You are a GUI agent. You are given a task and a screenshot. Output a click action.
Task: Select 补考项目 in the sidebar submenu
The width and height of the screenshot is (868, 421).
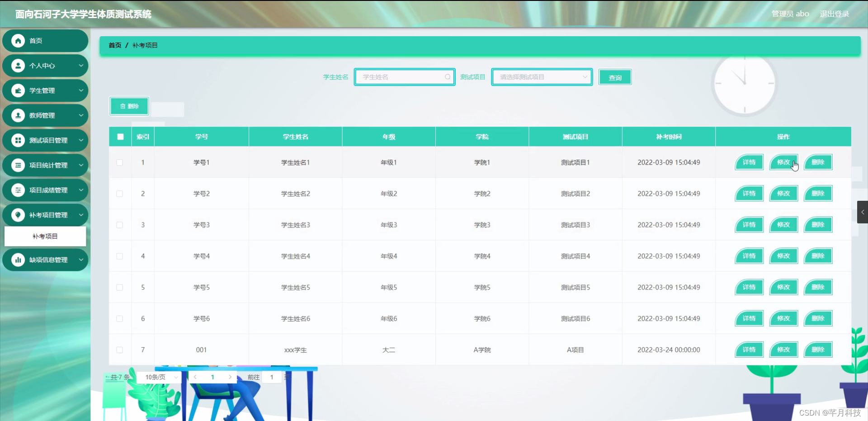45,236
